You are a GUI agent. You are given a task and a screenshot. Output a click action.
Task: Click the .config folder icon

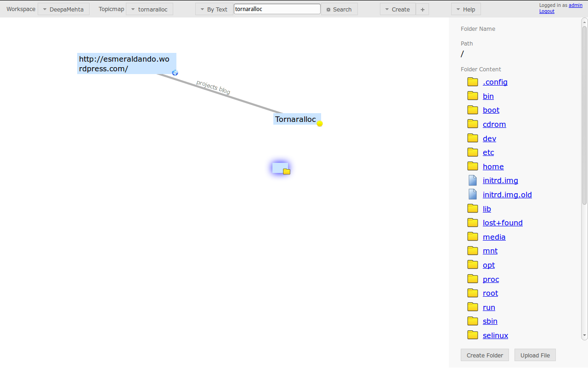point(473,82)
